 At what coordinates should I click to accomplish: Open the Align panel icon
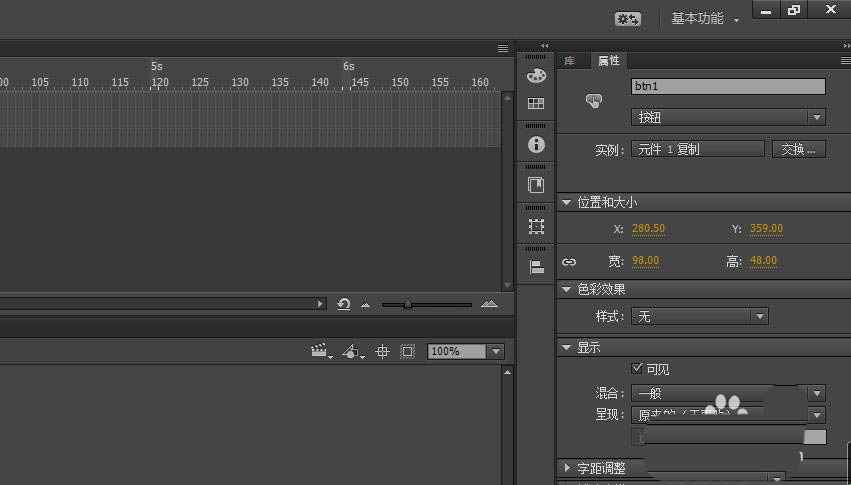point(536,267)
